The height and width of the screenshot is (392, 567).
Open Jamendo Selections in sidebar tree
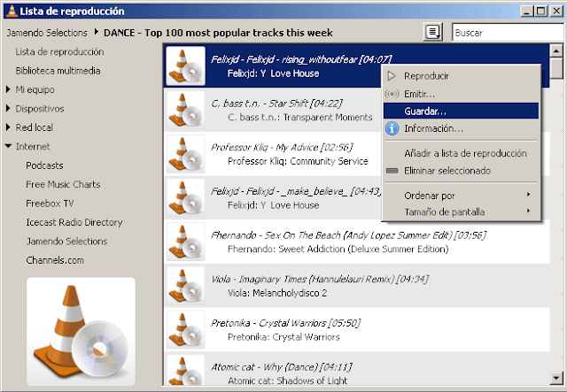point(66,241)
